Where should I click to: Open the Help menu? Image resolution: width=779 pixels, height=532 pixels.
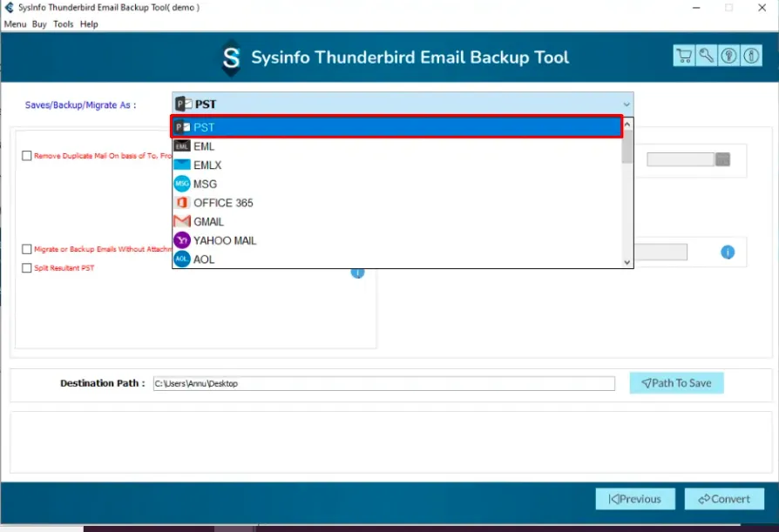click(89, 24)
